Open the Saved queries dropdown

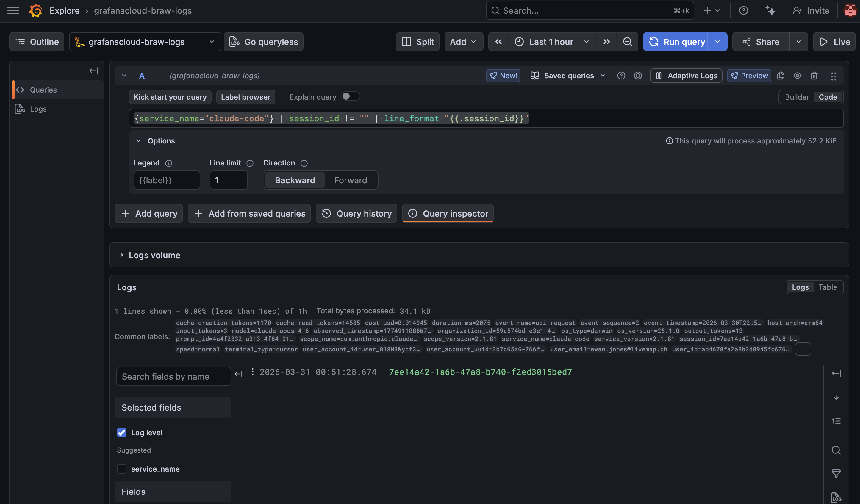(568, 75)
